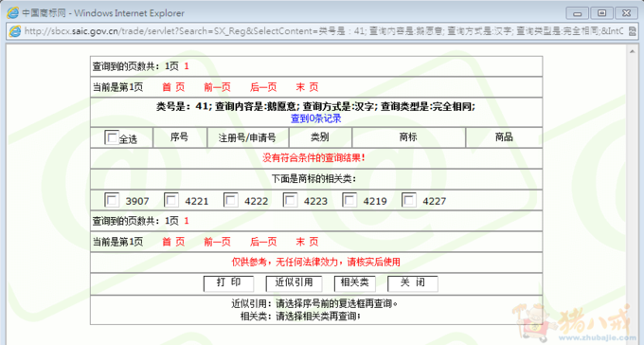644x345 pixels.
Task: Check the box for class 4222
Action: click(x=230, y=200)
